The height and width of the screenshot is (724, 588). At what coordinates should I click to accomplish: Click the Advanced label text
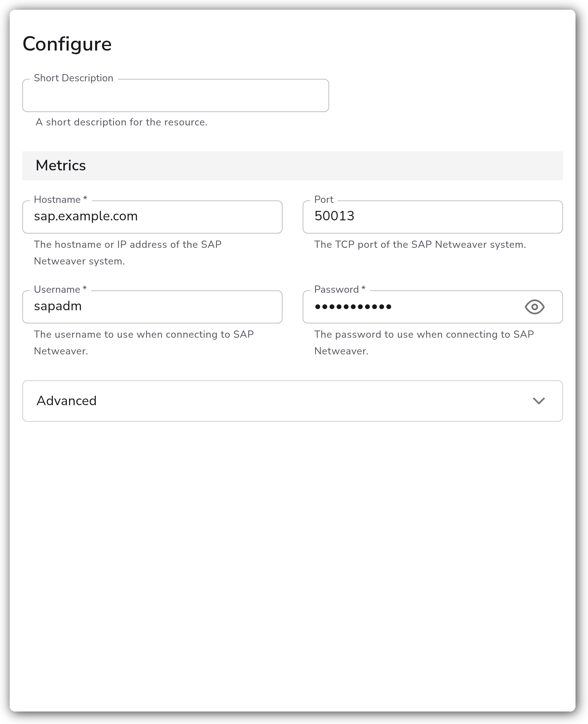pyautogui.click(x=67, y=401)
